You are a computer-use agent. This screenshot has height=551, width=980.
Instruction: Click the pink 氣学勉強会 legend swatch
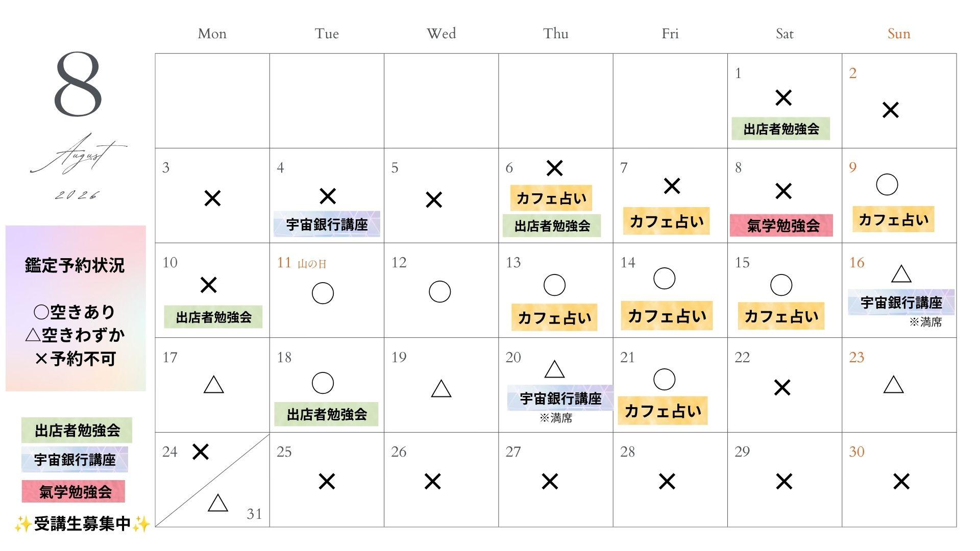(x=73, y=491)
